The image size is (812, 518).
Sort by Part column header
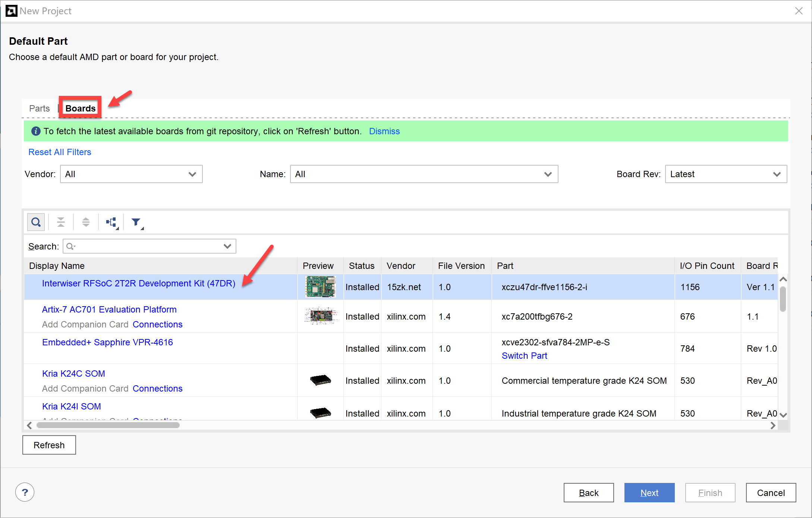[x=583, y=266]
